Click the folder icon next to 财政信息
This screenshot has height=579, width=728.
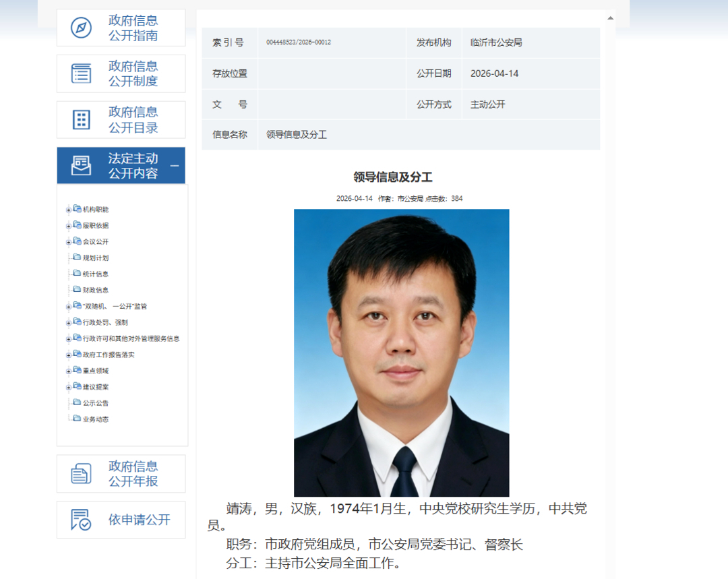[77, 290]
